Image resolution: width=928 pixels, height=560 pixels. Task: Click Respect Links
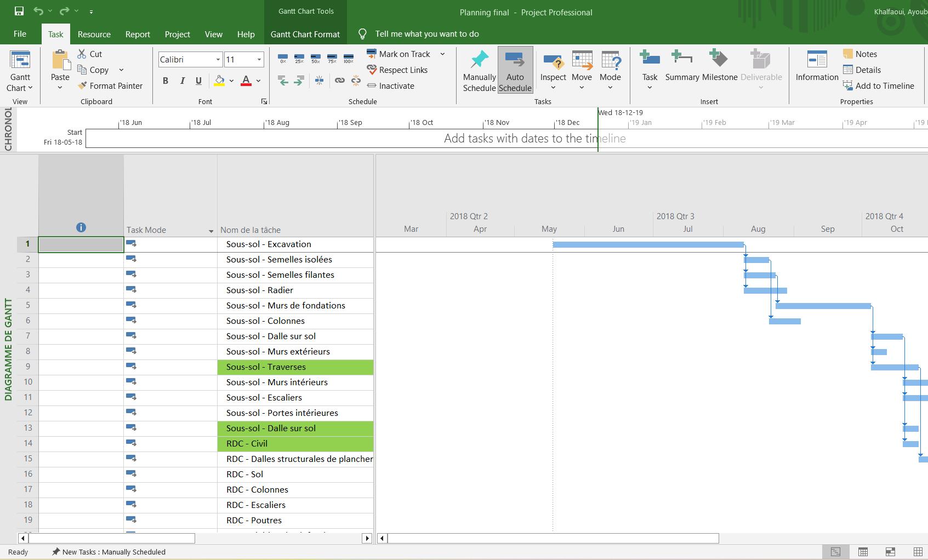(x=397, y=70)
